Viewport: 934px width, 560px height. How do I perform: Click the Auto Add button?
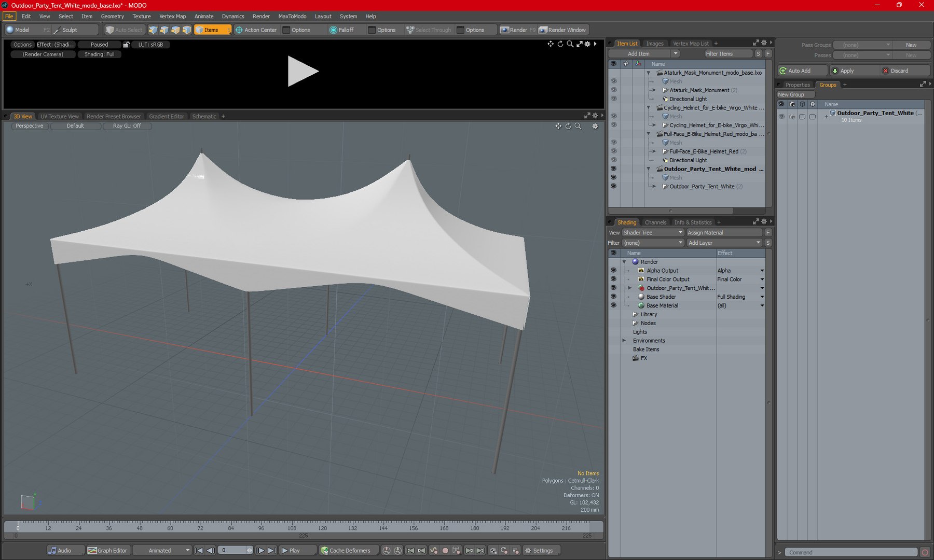click(802, 71)
